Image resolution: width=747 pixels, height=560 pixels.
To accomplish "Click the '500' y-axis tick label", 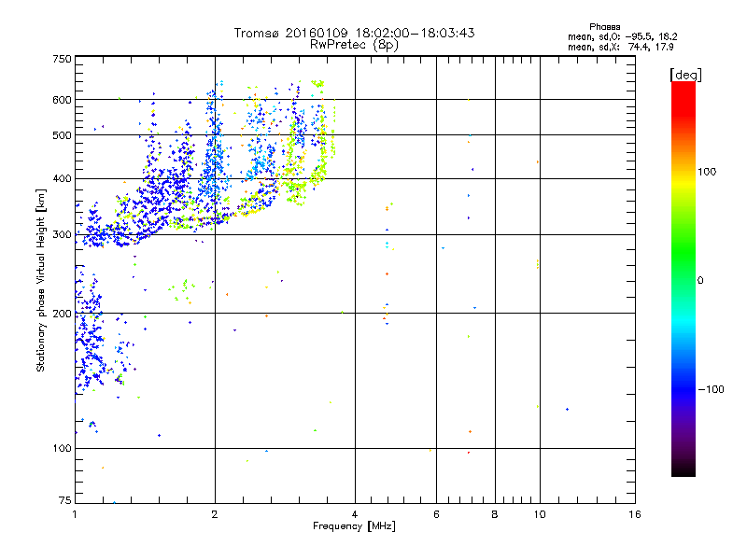I will (62, 134).
